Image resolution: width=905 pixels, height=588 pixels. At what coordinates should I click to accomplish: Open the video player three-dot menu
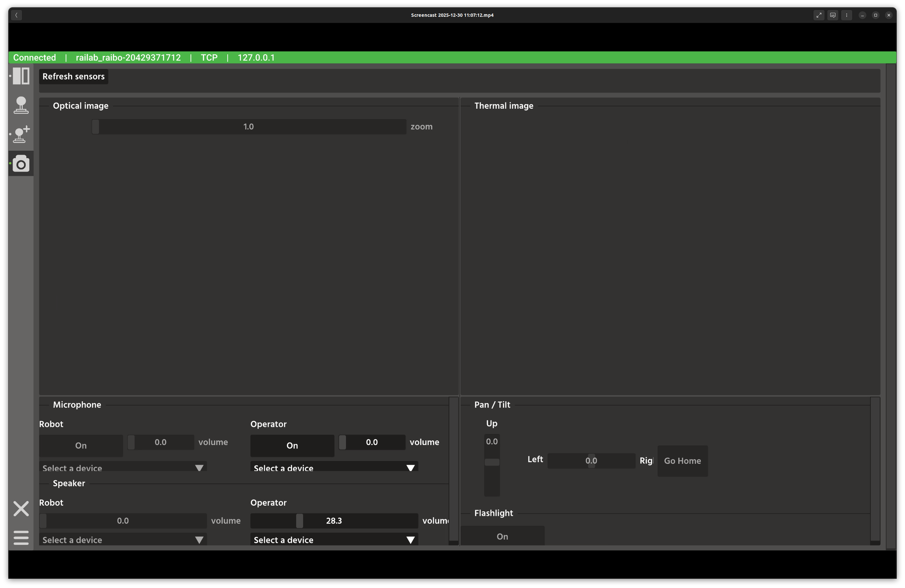[846, 15]
